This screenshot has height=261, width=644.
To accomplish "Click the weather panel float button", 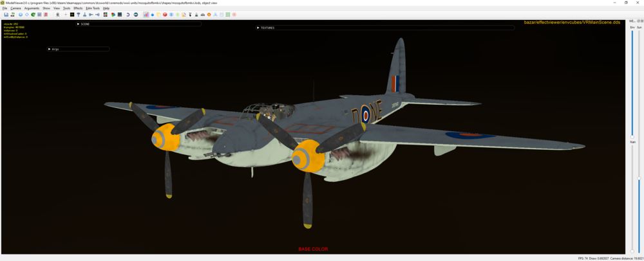I will point(639,21).
